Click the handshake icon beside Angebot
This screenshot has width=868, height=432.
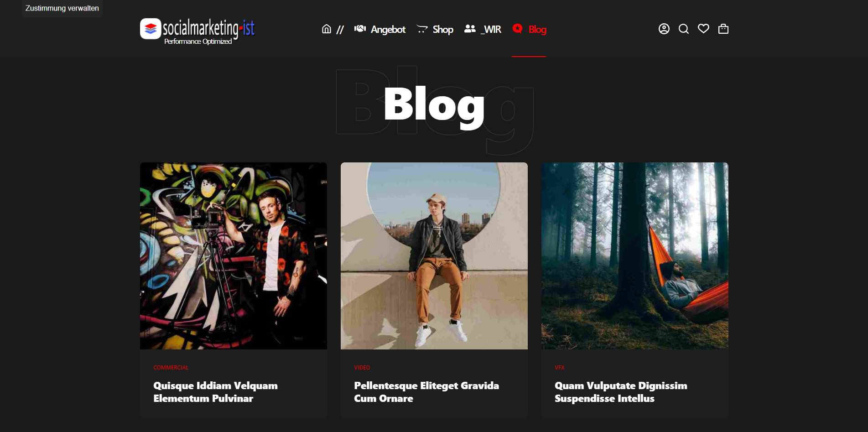click(x=360, y=29)
